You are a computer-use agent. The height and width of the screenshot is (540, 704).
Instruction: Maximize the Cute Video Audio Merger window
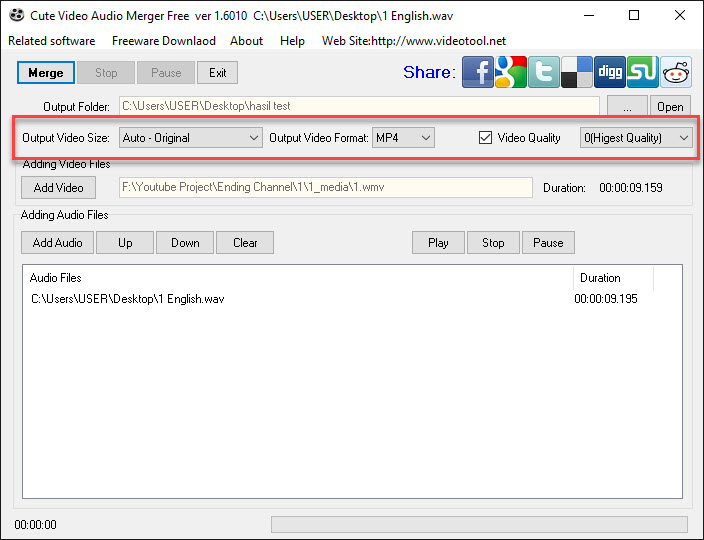634,15
